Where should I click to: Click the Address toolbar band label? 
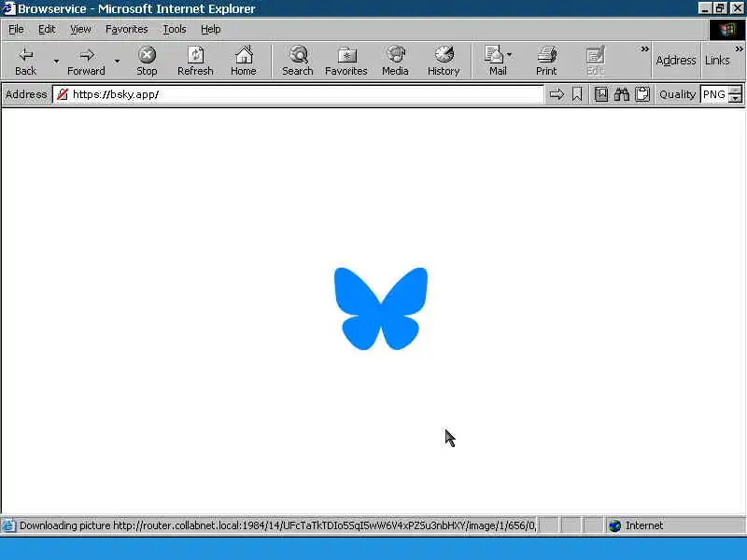point(676,61)
